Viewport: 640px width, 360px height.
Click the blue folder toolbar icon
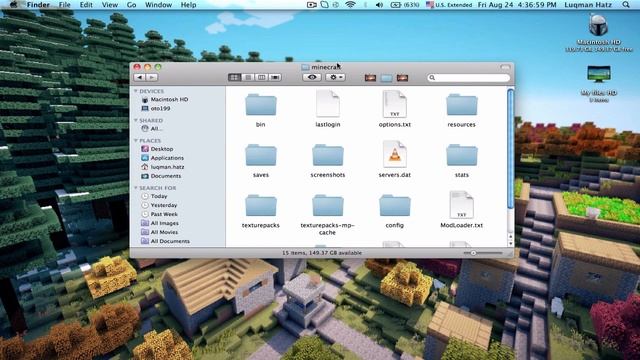coord(386,78)
